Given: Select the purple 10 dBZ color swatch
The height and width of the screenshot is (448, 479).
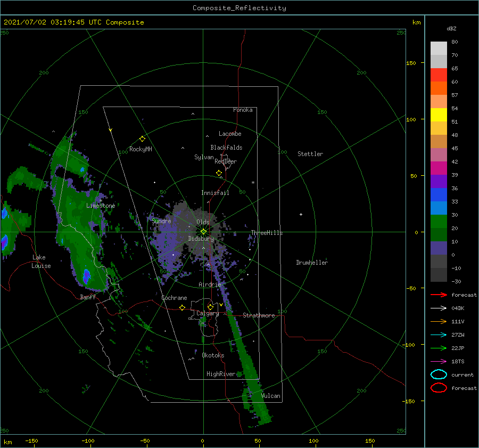Looking at the screenshot, I should (x=439, y=248).
